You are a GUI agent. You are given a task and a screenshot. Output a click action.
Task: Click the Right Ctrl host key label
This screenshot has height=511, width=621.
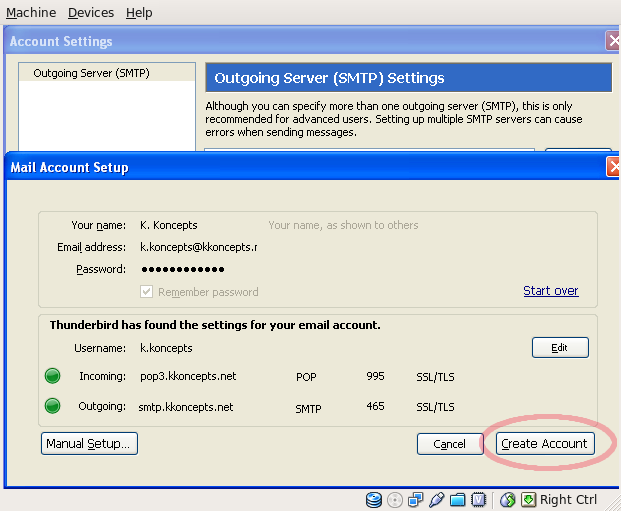(568, 500)
